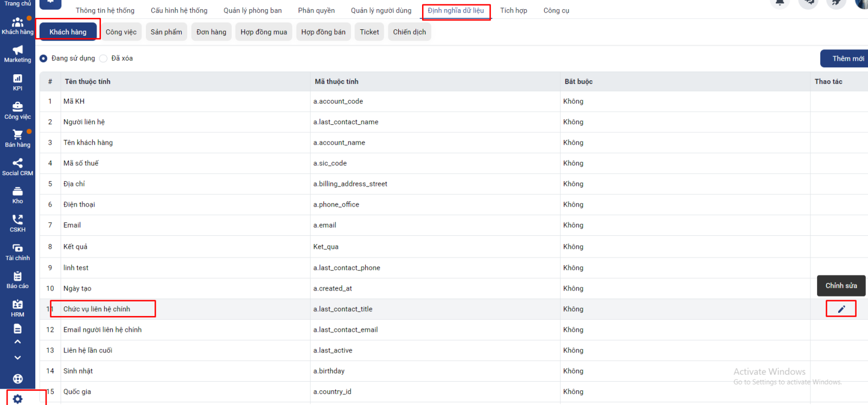The height and width of the screenshot is (405, 868).
Task: Switch to the Hợp đồng mua tab
Action: click(264, 32)
